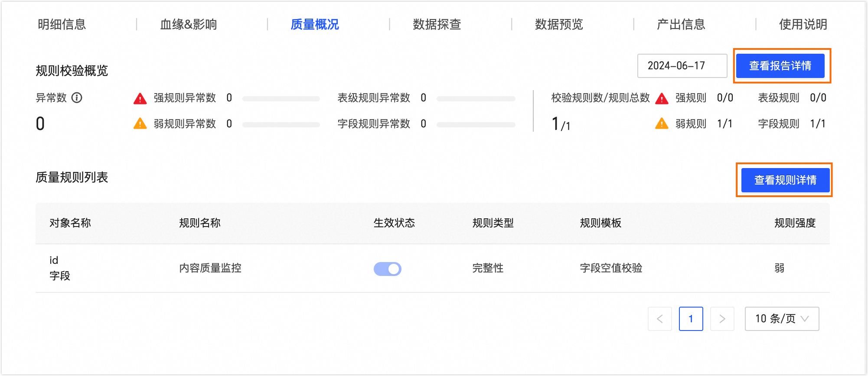Viewport: 868px width, 376px height.
Task: Click the 内容质量监控 rule name cell
Action: coord(210,268)
